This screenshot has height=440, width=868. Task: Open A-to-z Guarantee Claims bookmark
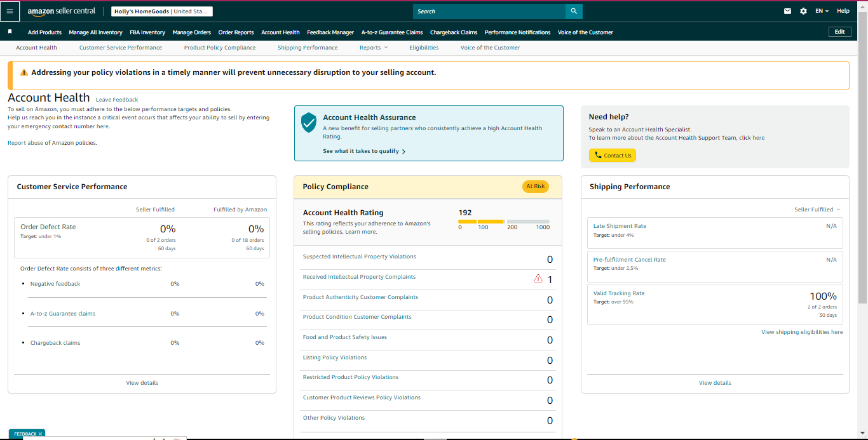tap(392, 32)
